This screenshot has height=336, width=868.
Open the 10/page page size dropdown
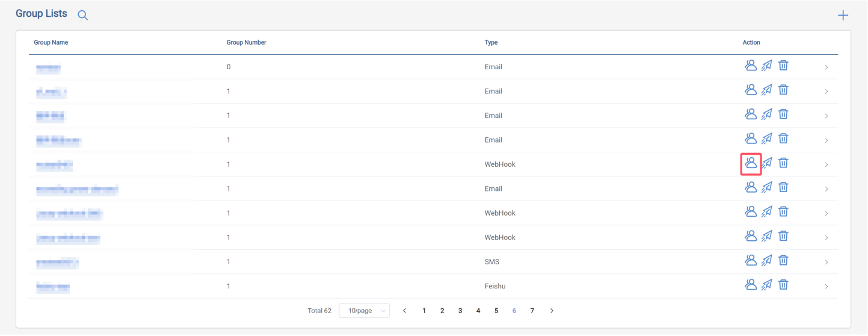click(x=364, y=311)
